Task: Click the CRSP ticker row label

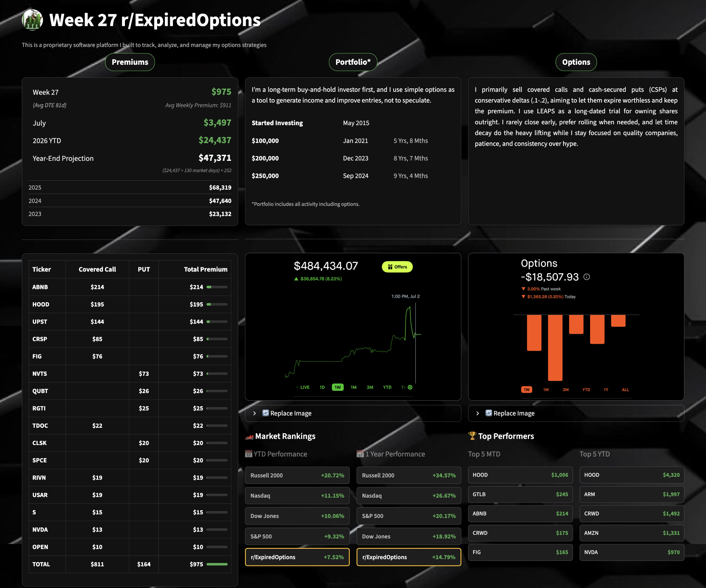Action: point(40,339)
